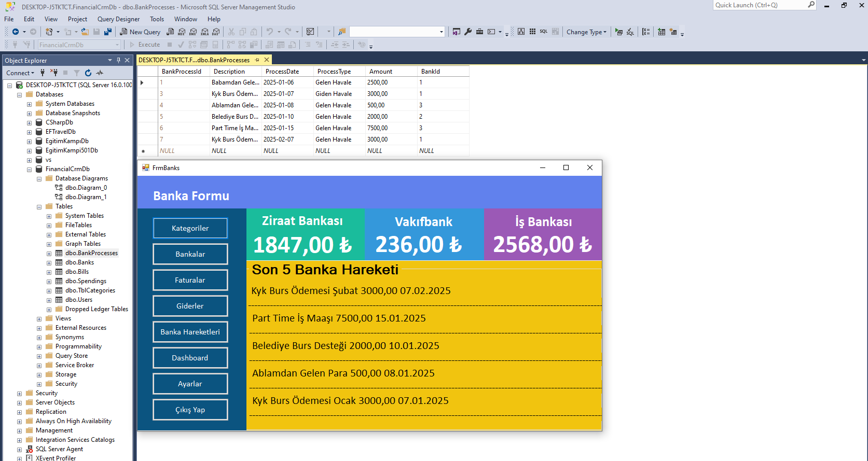This screenshot has height=461, width=868.
Task: Open the Object Explorer window position dropdown arrow
Action: (x=110, y=60)
